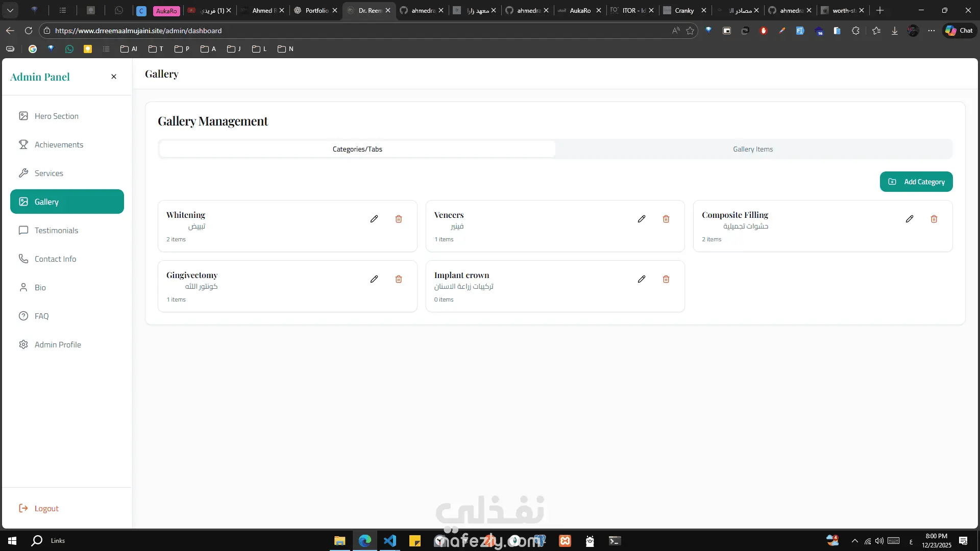This screenshot has width=980, height=551.
Task: Expand the system tray hidden icons chevron
Action: click(854, 541)
